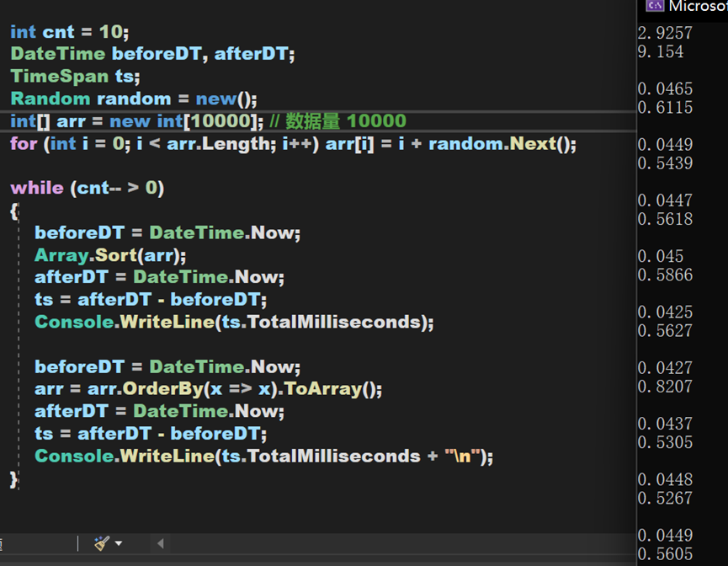
Task: Click console output value 0.0465
Action: (x=665, y=88)
